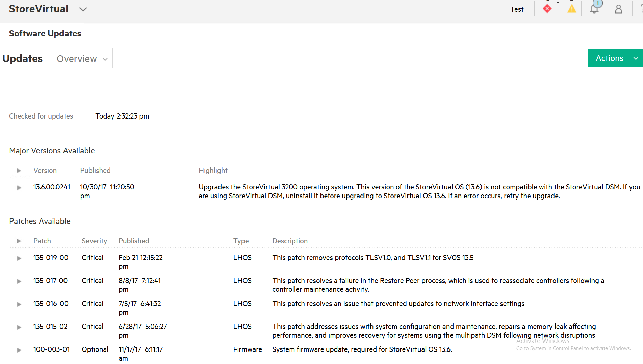Select version number 13.6.00.0241
Screen dimensions: 643x364
(x=52, y=187)
